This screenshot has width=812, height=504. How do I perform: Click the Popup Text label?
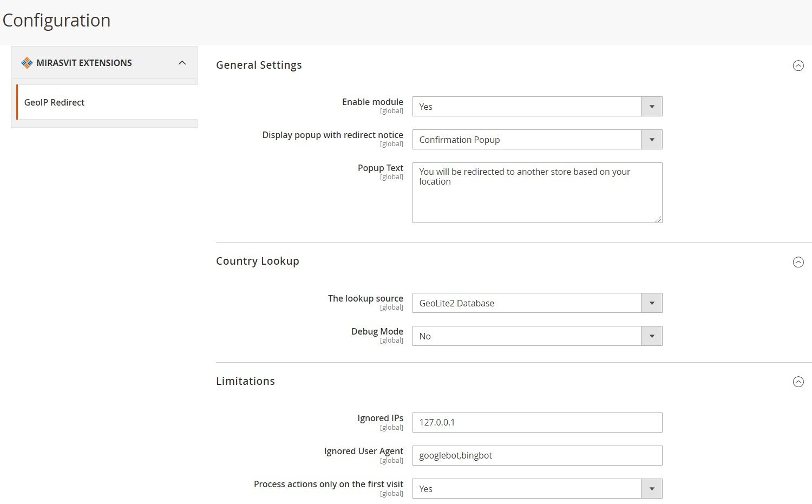(x=380, y=168)
